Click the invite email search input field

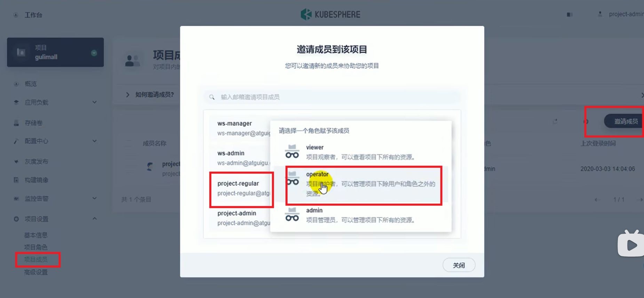(332, 97)
